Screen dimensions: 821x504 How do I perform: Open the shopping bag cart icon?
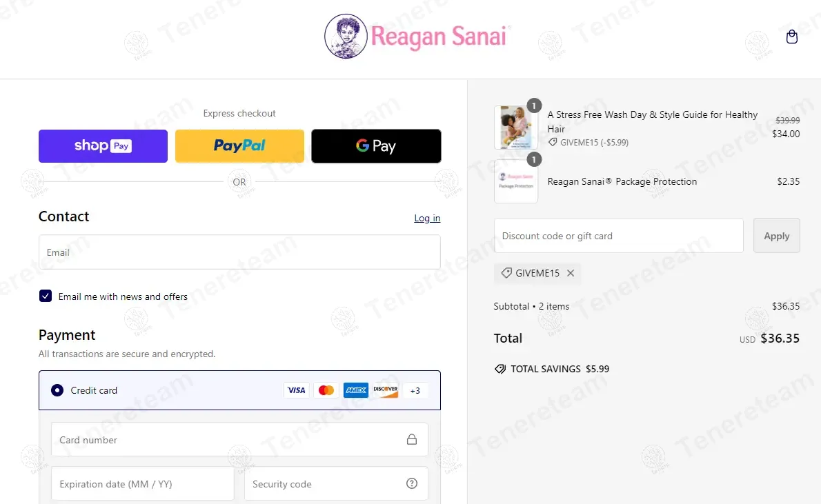[x=792, y=37]
